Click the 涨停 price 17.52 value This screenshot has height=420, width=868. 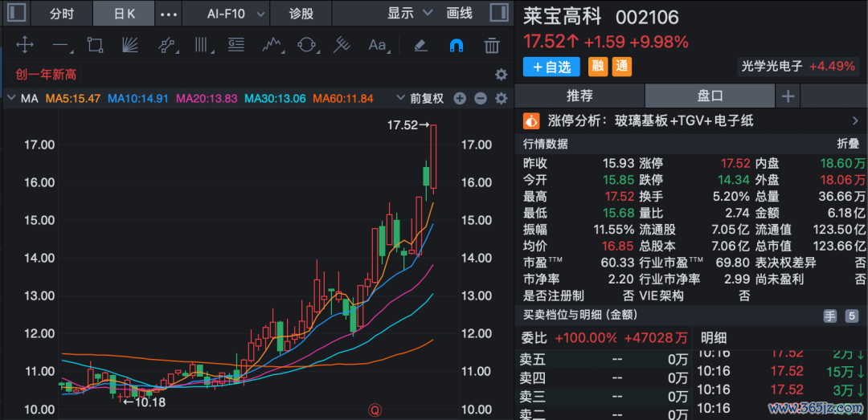tap(735, 164)
